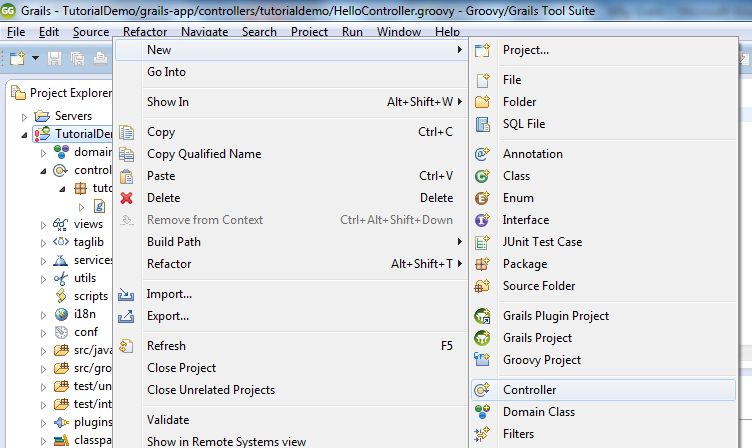Click the Domain Class icon
The width and height of the screenshot is (752, 448).
(x=482, y=412)
